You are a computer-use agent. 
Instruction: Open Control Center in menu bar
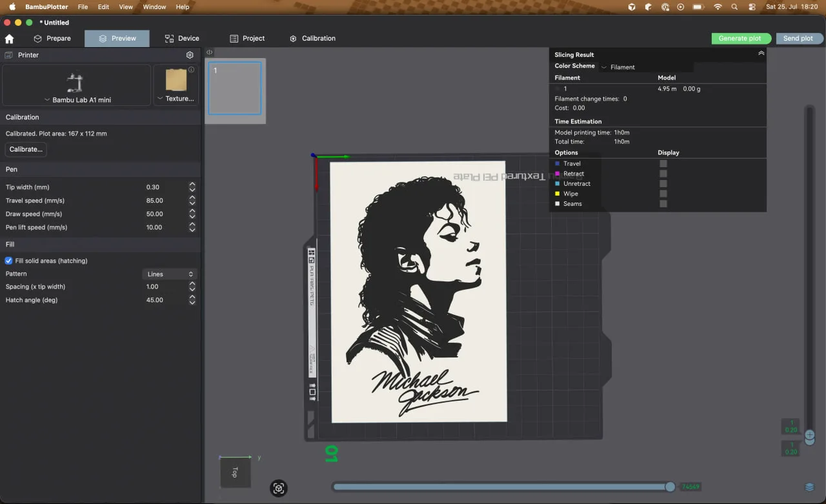point(752,7)
